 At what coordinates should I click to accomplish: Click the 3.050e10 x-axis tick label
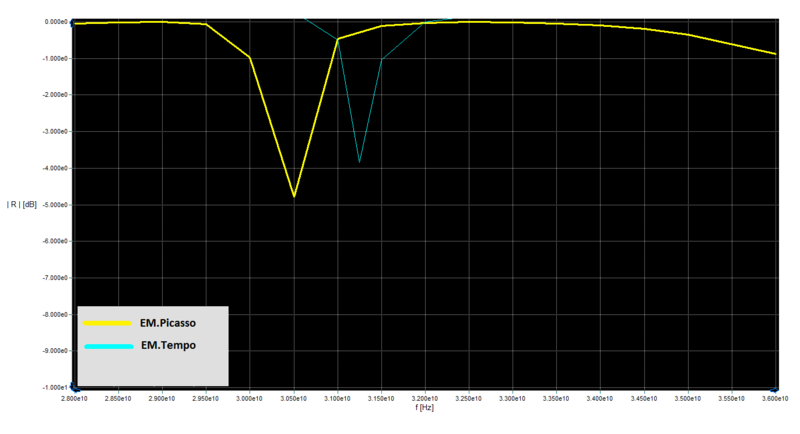pos(293,398)
